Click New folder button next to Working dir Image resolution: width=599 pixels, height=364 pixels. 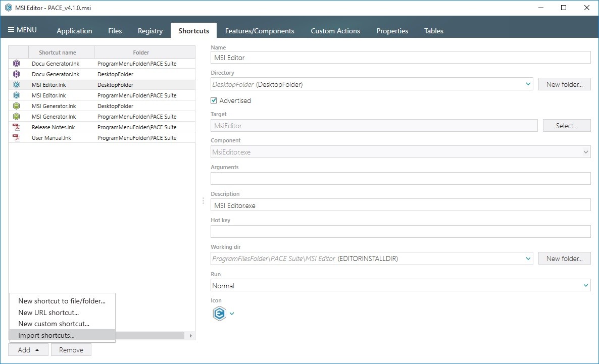click(x=564, y=258)
